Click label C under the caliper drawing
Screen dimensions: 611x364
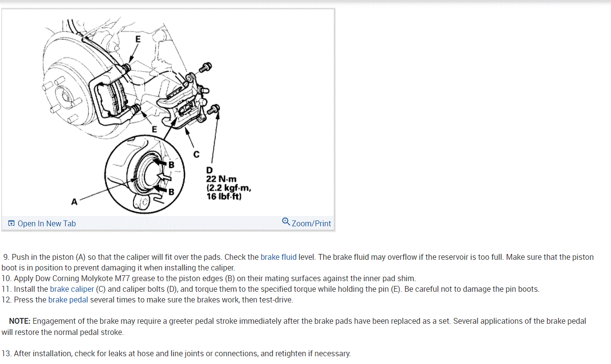(196, 155)
